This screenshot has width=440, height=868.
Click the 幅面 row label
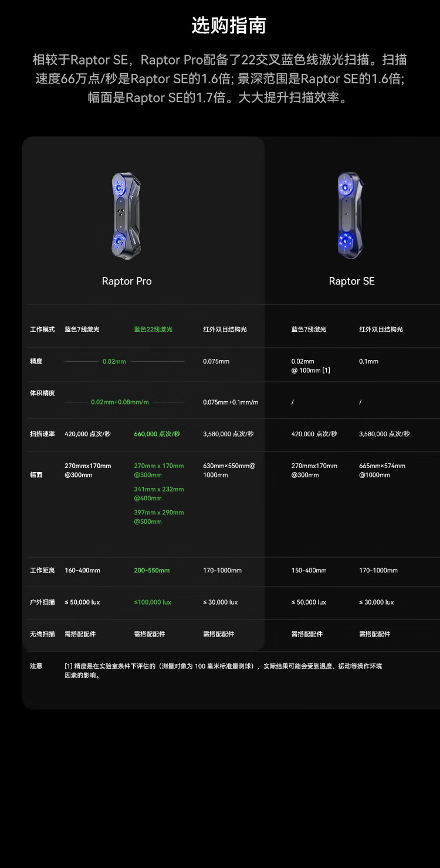coord(36,475)
